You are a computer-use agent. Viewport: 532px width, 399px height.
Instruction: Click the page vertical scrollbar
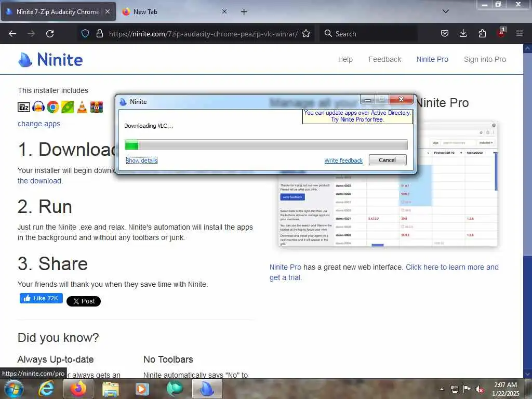pos(527,210)
